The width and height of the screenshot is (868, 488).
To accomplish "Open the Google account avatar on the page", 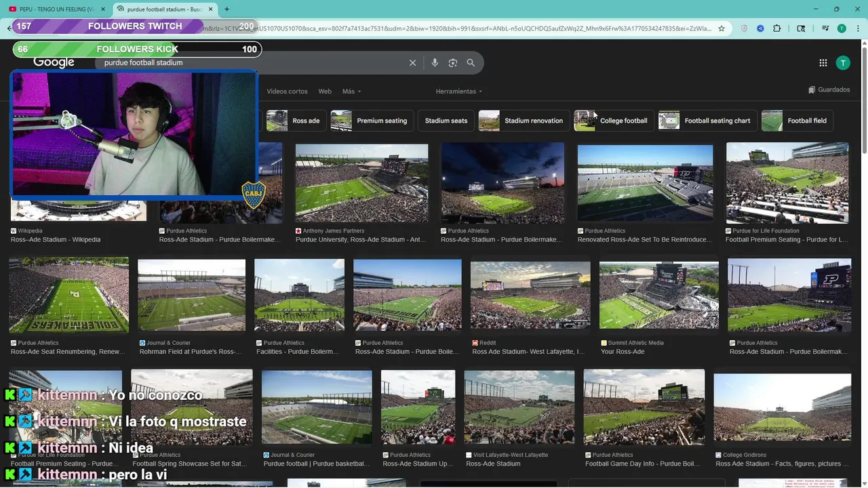I will click(843, 63).
